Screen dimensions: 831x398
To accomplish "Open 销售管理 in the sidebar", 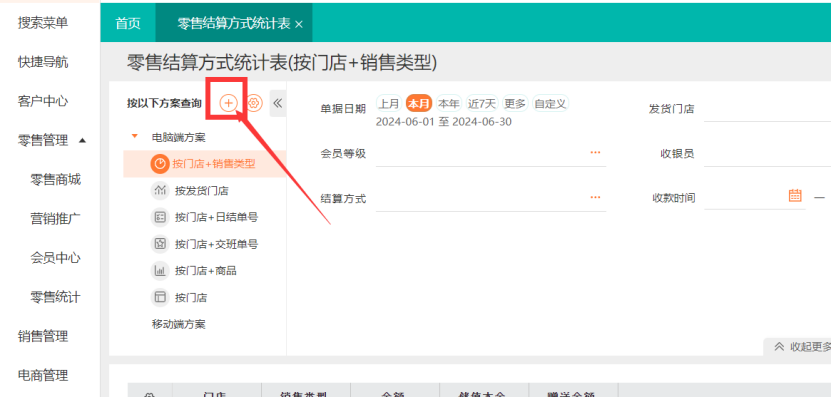I will [43, 337].
